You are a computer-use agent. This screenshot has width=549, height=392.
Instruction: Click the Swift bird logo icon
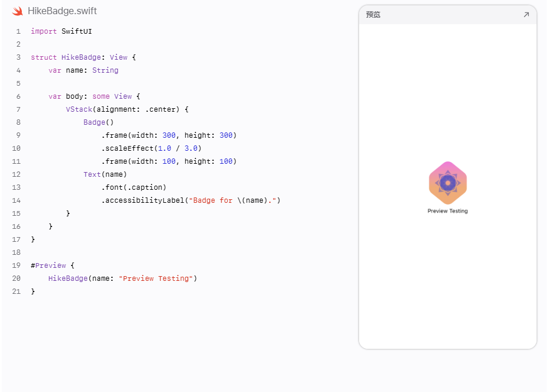tap(17, 11)
